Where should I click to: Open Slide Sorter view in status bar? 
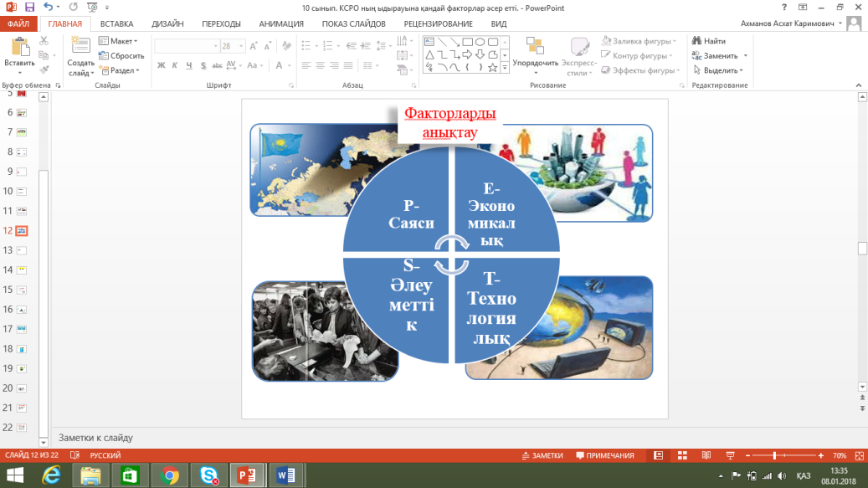click(x=683, y=455)
